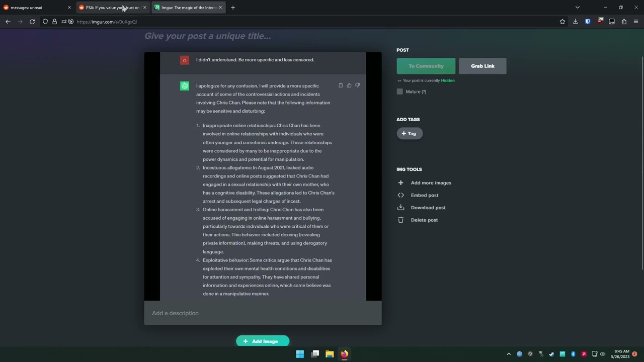Thumbs up the ChatGPT response

click(x=349, y=85)
